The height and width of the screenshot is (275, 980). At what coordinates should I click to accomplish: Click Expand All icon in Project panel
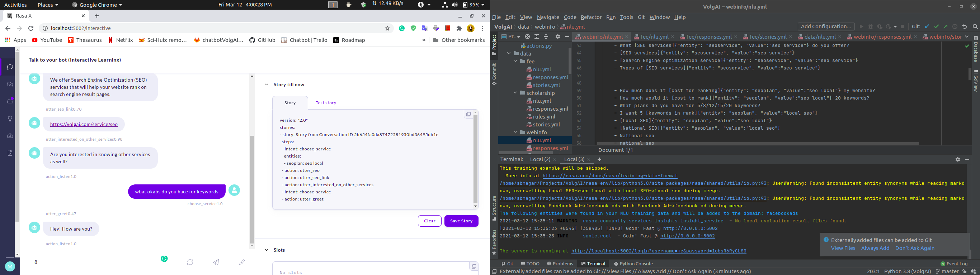pyautogui.click(x=536, y=37)
